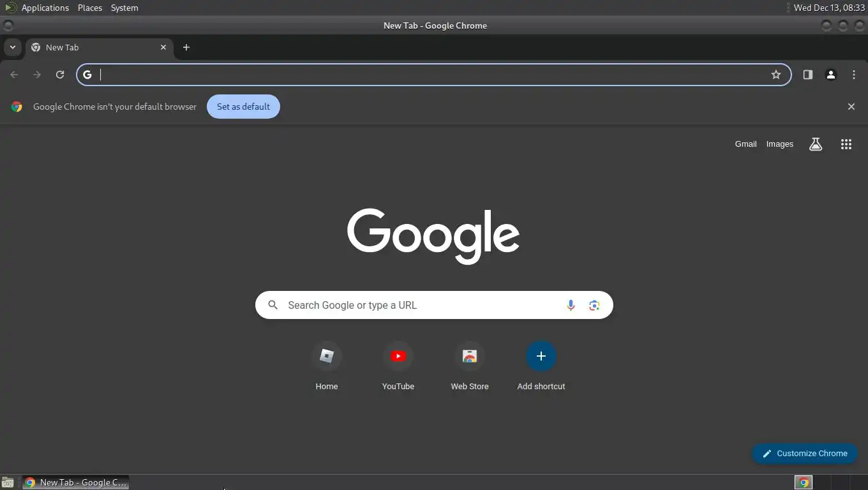The width and height of the screenshot is (868, 490).
Task: Open the Web Store shortcut tile
Action: pos(470,366)
